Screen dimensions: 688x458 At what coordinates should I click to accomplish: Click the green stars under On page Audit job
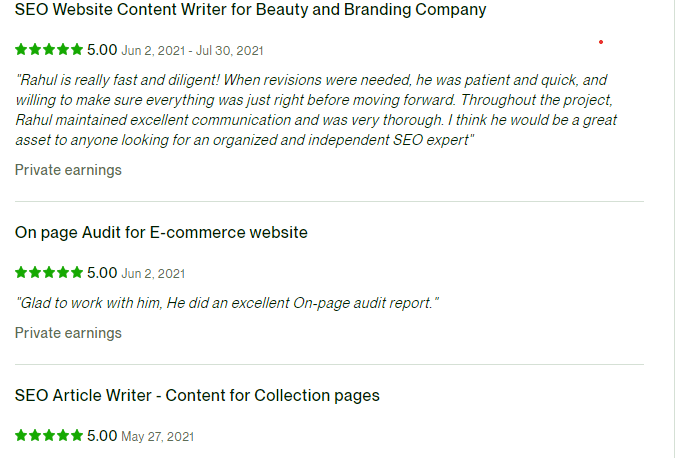pyautogui.click(x=49, y=272)
